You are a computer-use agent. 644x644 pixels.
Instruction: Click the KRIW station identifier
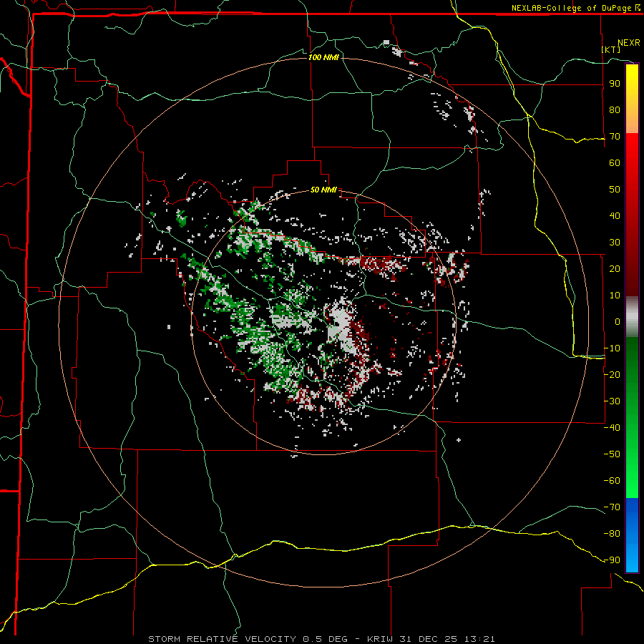380,639
